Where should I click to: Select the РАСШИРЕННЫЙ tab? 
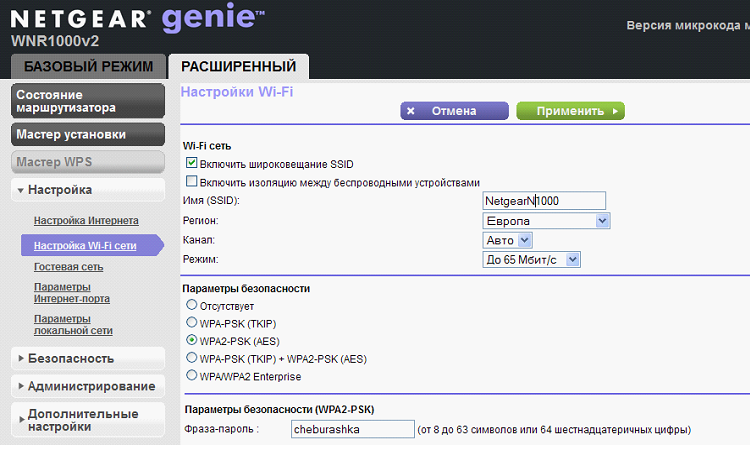pos(239,66)
